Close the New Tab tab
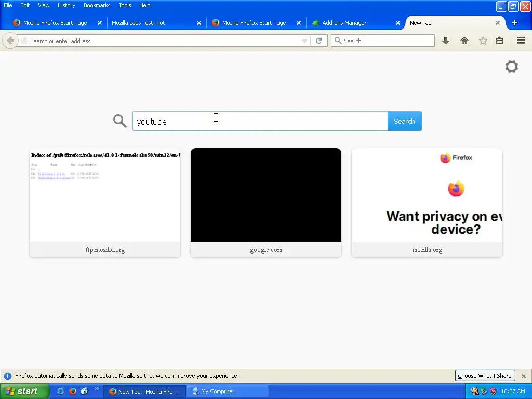The width and height of the screenshot is (532, 399). 497,23
